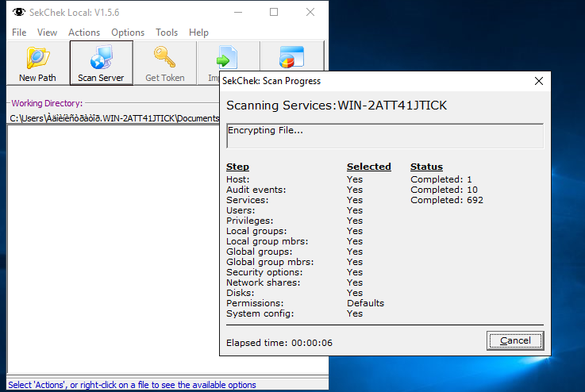Open the Actions menu

[x=84, y=33]
